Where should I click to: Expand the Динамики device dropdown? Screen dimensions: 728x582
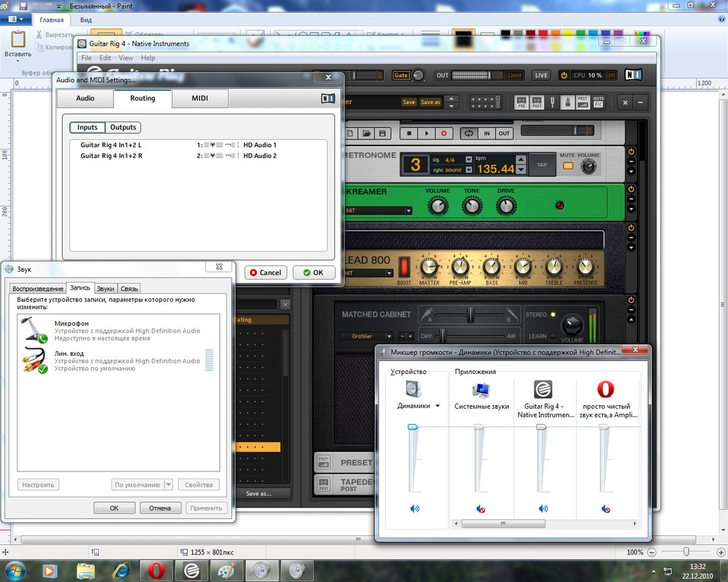[x=438, y=406]
